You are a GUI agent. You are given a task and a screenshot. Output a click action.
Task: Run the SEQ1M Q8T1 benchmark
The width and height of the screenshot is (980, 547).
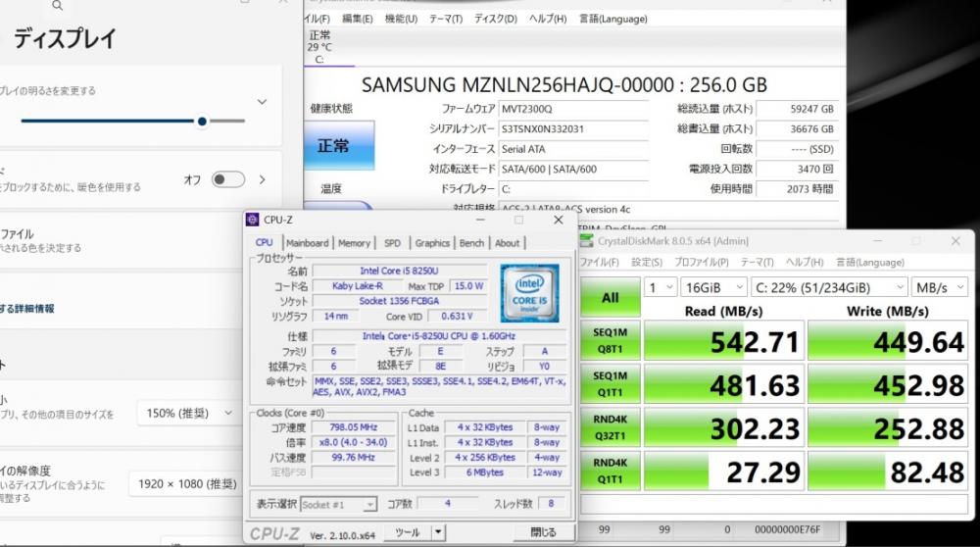(x=610, y=341)
